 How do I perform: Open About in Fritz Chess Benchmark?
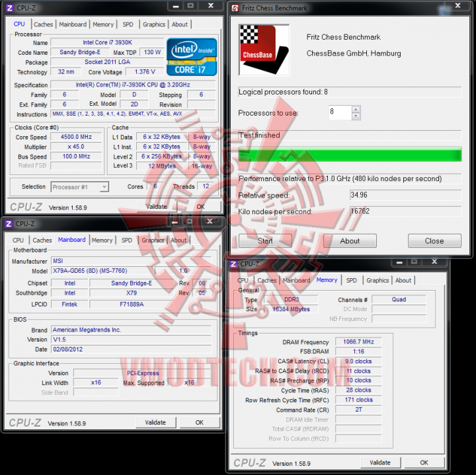pyautogui.click(x=350, y=241)
